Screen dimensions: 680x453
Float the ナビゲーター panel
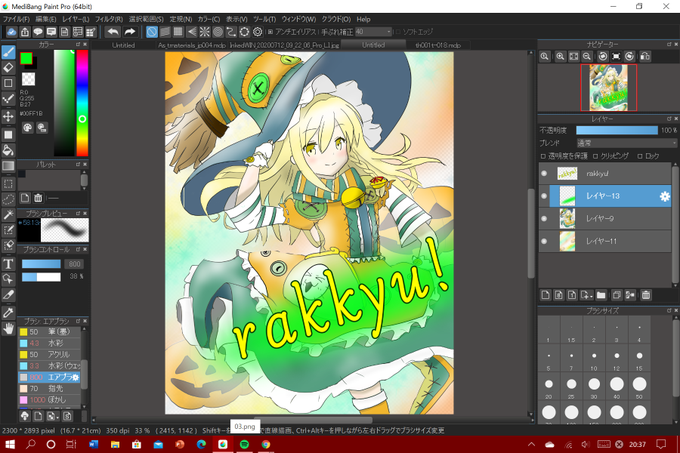pos(669,44)
